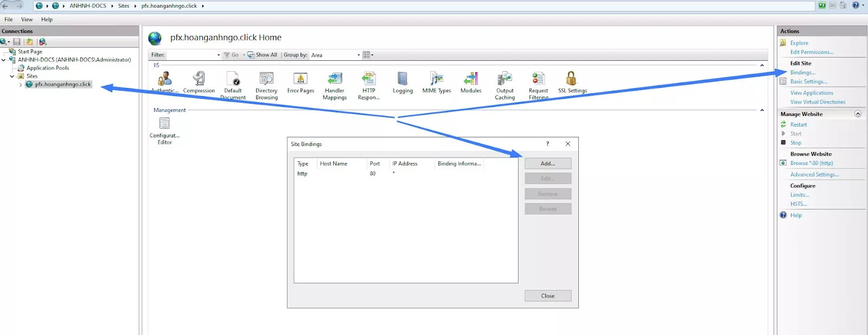Open the Output Caching feature
Screen dimensions: 868x335
pos(505,79)
